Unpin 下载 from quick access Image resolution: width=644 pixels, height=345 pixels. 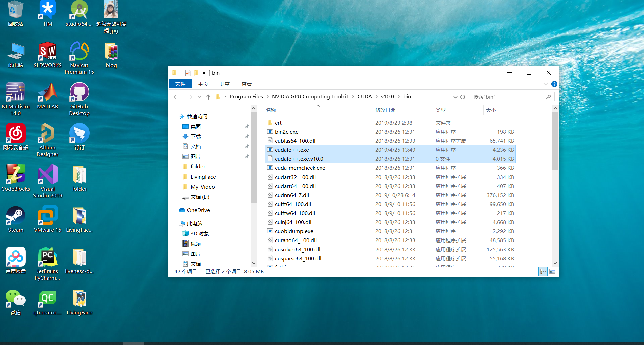pyautogui.click(x=247, y=136)
